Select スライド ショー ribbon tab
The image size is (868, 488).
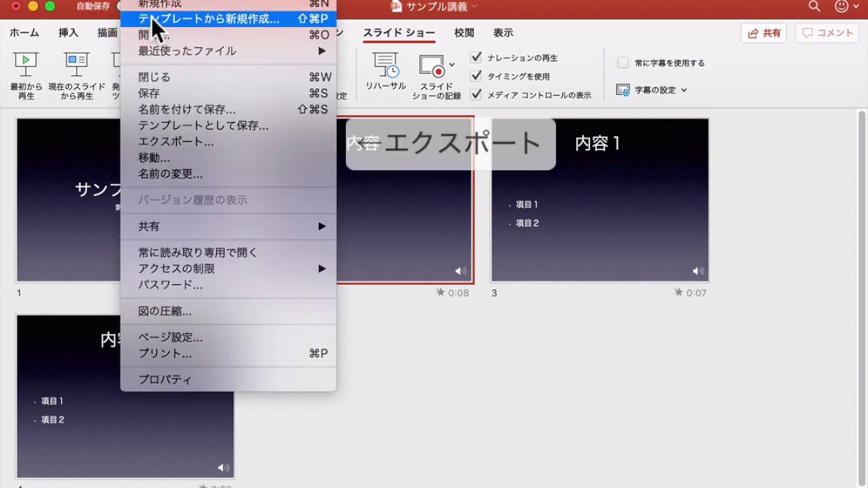click(x=399, y=33)
